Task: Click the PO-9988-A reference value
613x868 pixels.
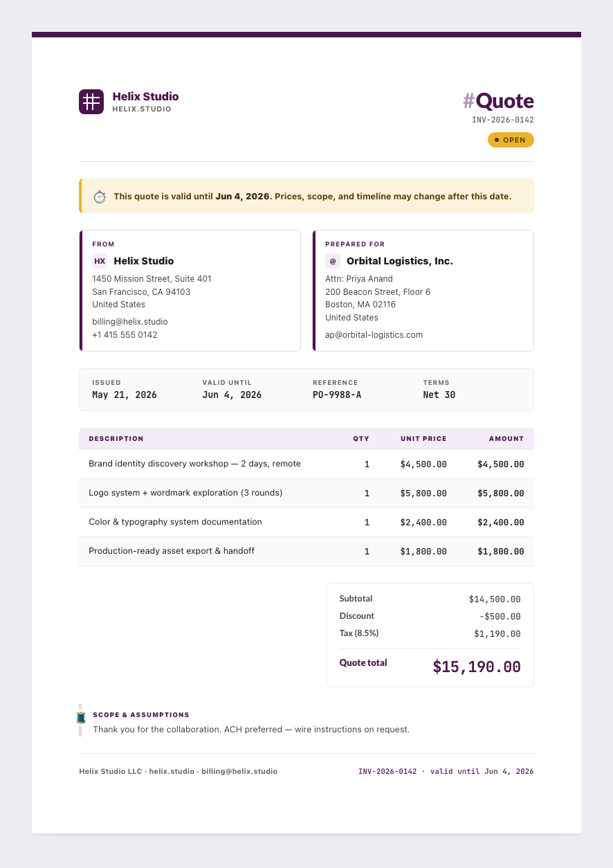Action: point(337,395)
